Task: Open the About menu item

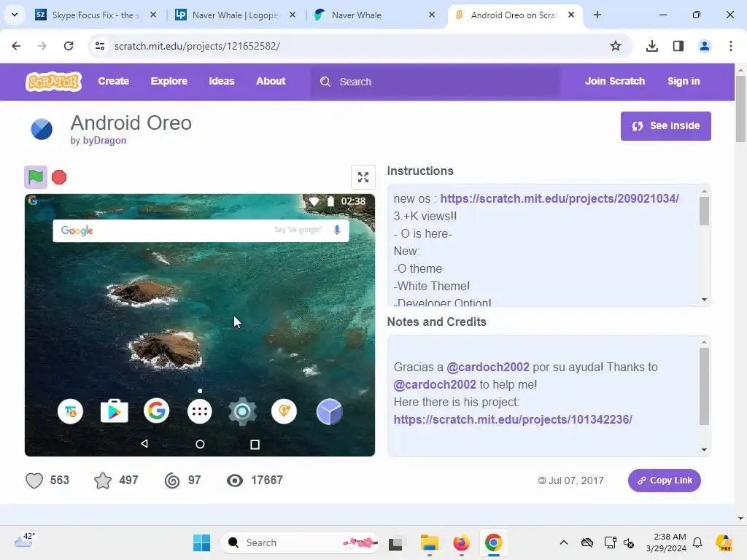Action: pos(271,81)
